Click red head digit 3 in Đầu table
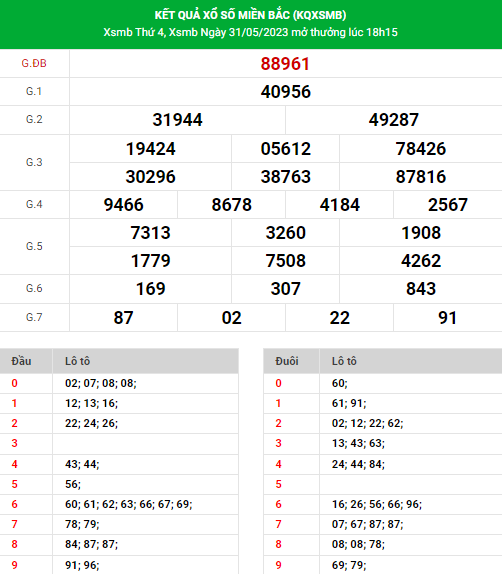Image resolution: width=502 pixels, height=574 pixels. pyautogui.click(x=14, y=443)
